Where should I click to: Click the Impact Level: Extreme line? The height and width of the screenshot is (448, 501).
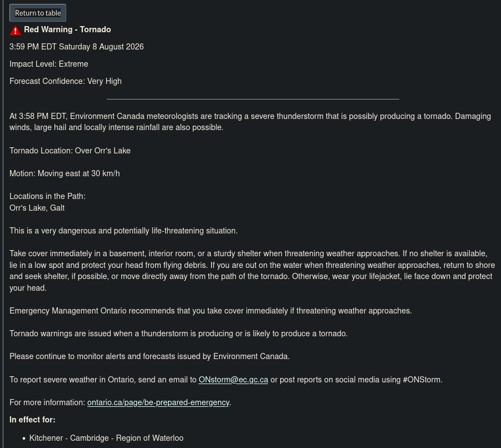click(x=48, y=64)
